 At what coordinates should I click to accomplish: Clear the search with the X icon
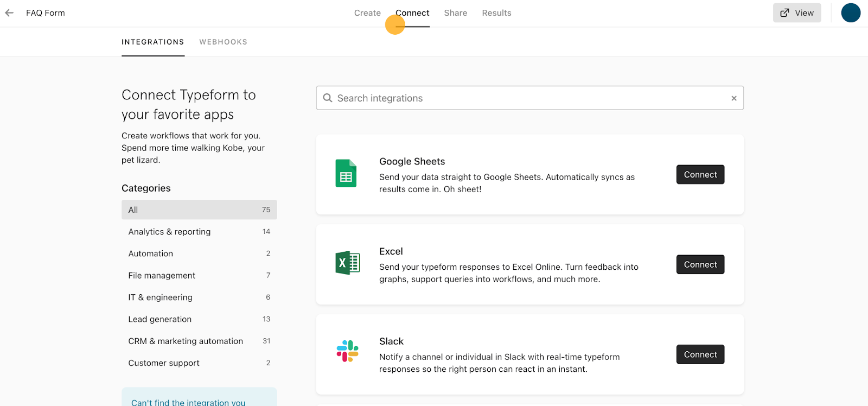(734, 98)
